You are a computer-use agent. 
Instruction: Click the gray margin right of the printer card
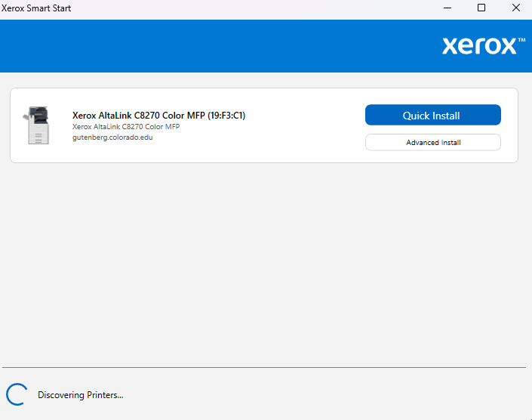(524, 125)
